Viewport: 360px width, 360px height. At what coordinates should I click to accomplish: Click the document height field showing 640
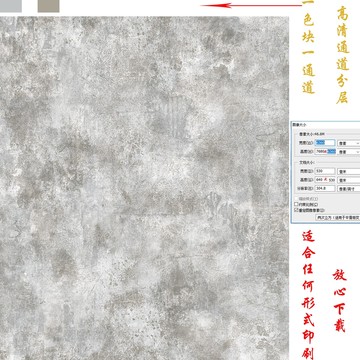point(325,180)
